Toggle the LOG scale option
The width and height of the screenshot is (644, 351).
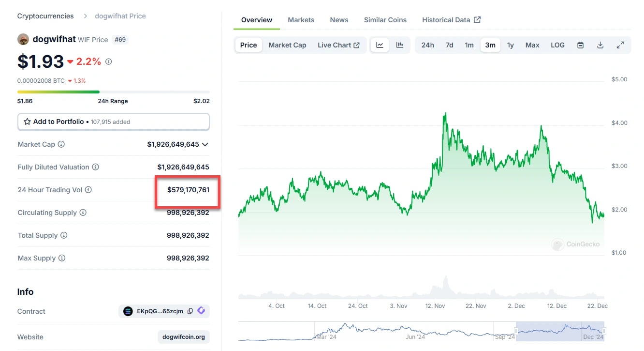557,45
